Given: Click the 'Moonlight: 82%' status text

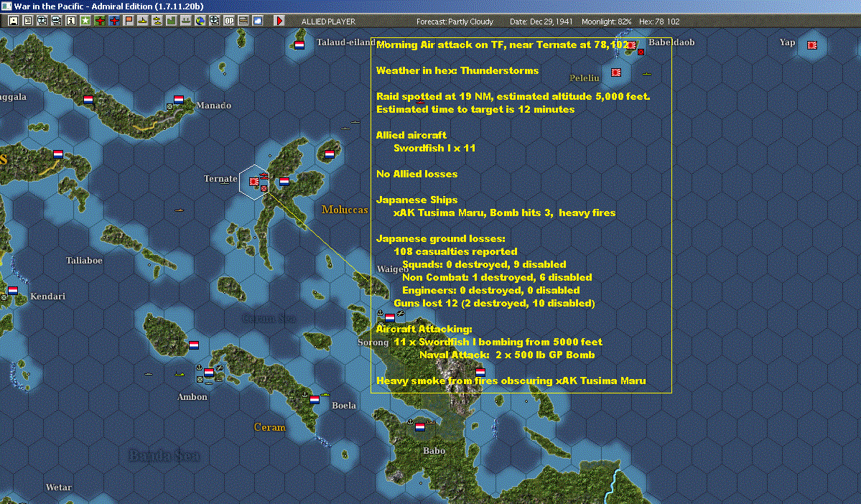Looking at the screenshot, I should pos(606,22).
